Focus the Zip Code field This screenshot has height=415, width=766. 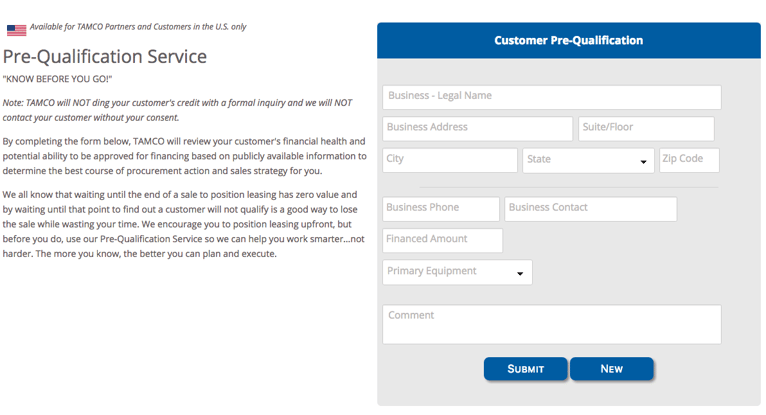[689, 160]
